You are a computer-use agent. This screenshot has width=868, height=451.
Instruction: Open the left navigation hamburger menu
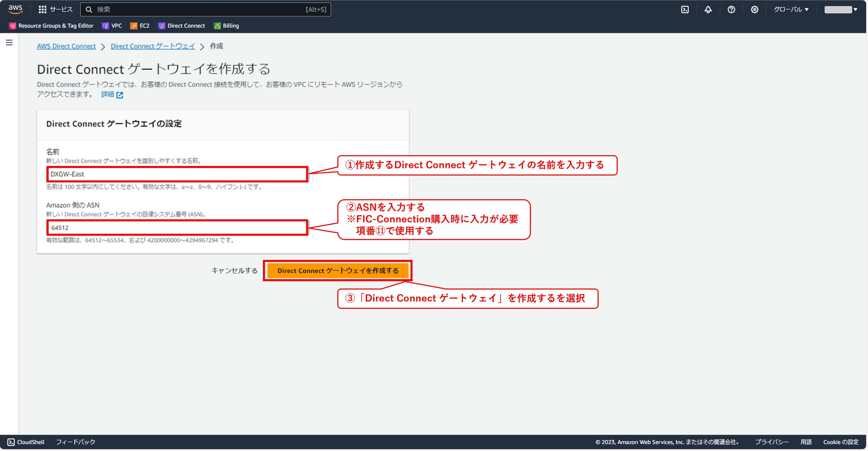tap(9, 42)
